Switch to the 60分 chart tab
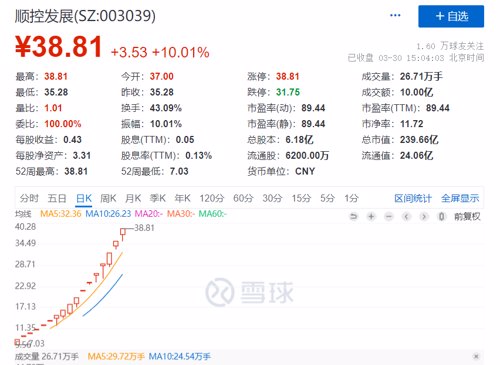This screenshot has height=365, width=500. coord(243,198)
